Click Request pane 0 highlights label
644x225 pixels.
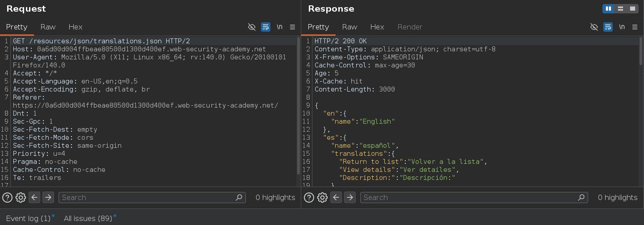point(275,197)
